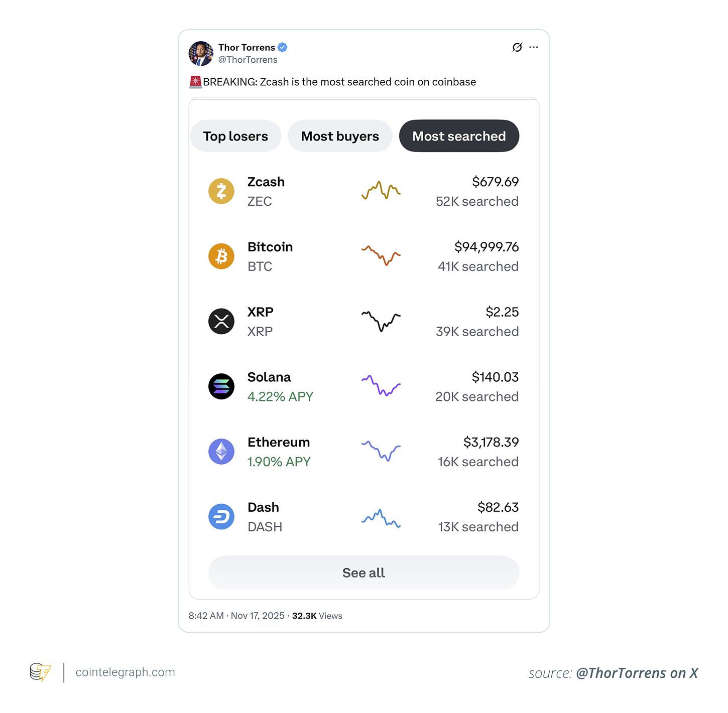Image resolution: width=728 pixels, height=713 pixels.
Task: Click the @ThorTorrens handle under the name
Action: pos(248,60)
